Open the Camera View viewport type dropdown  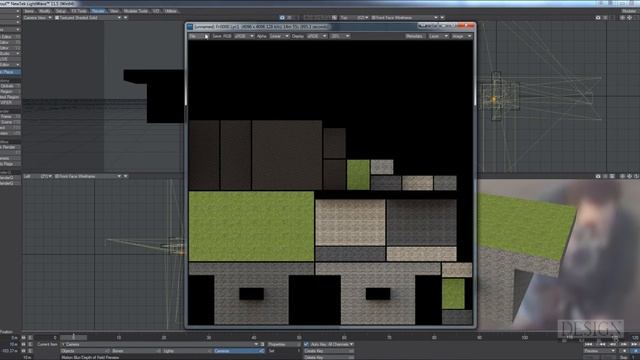[x=38, y=18]
